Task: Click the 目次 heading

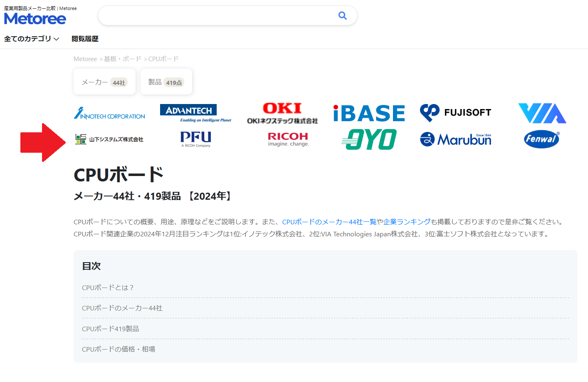Action: point(91,266)
